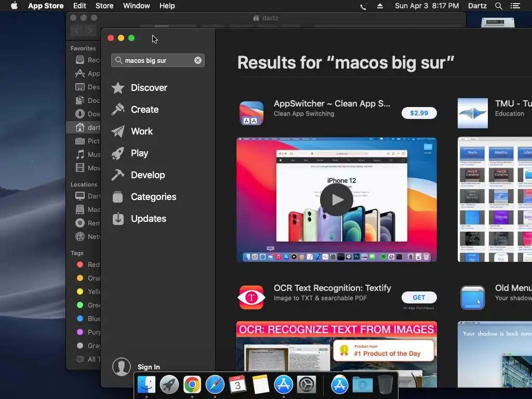532x399 pixels.
Task: Open the TMU screenshot thumbnail
Action: pos(495,199)
